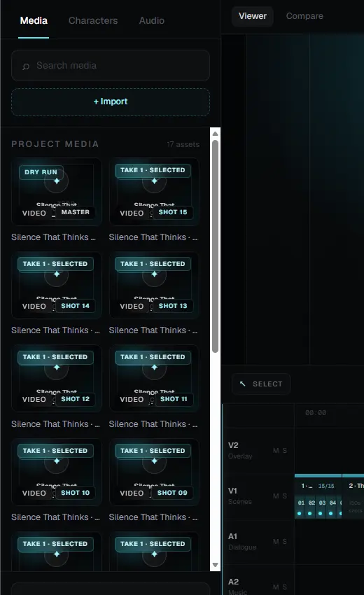Click the + Import button
Viewport: 364px width, 595px height.
tap(111, 101)
